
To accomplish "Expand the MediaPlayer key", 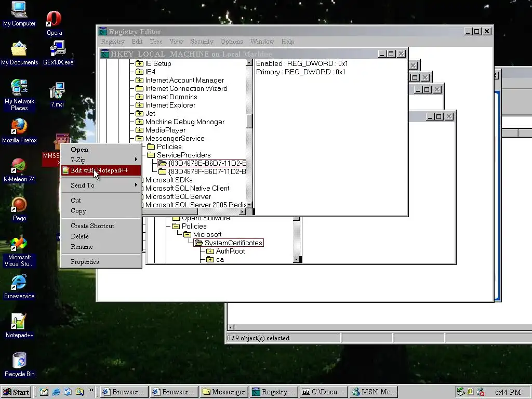I will pos(139,130).
